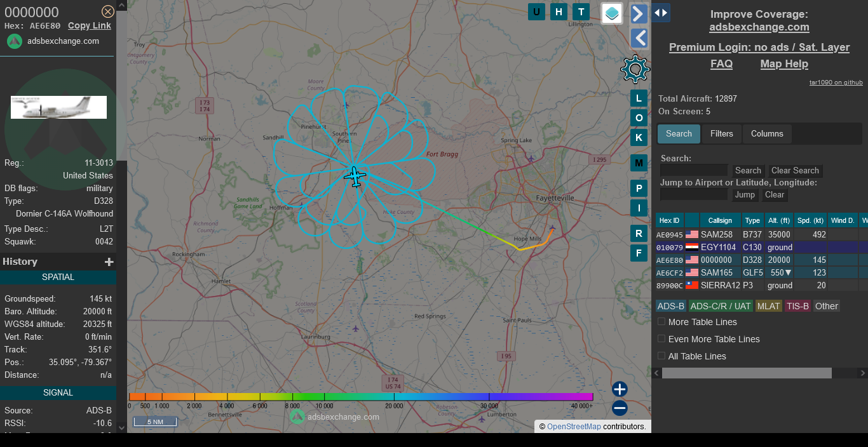Select EGY1104 aircraft row
The image size is (868, 447).
point(761,247)
